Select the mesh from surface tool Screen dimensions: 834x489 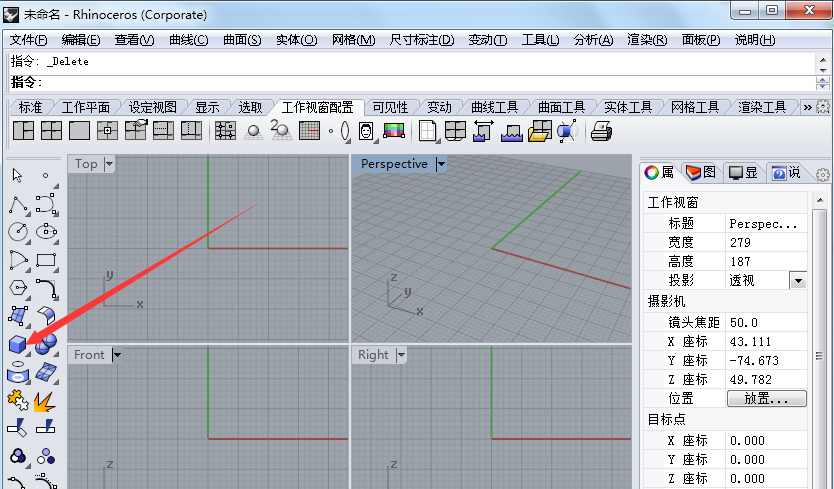(46, 372)
